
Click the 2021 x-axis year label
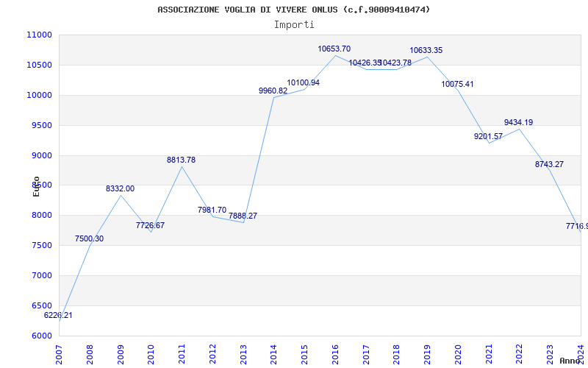(489, 355)
